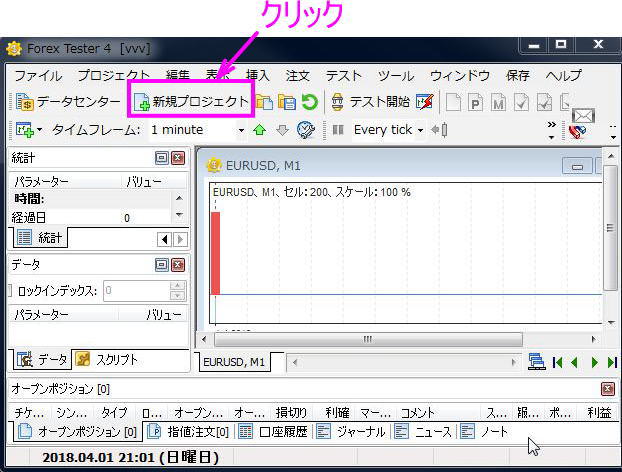Click the modify order M icon
Screen dimensions: 622x472
coord(498,102)
